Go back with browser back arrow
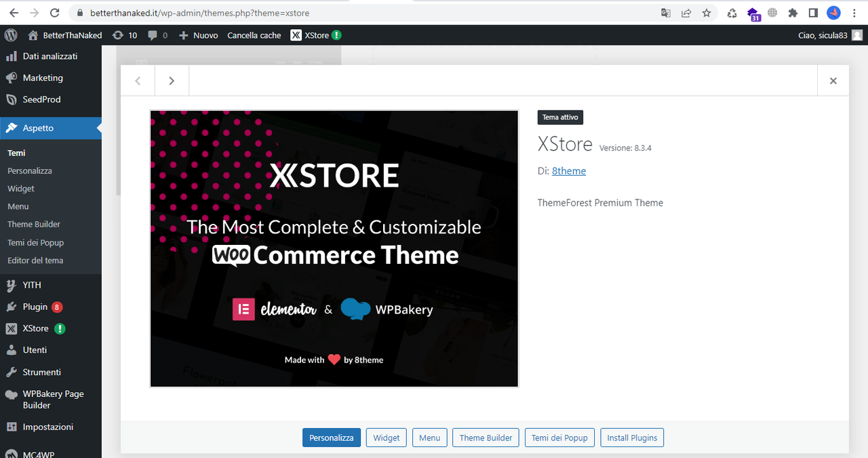This screenshot has height=458, width=868. pyautogui.click(x=14, y=13)
